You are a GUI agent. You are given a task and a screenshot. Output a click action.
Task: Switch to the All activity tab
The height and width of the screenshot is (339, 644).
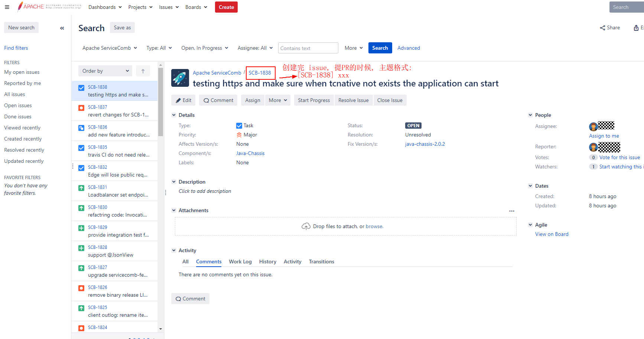[185, 261]
